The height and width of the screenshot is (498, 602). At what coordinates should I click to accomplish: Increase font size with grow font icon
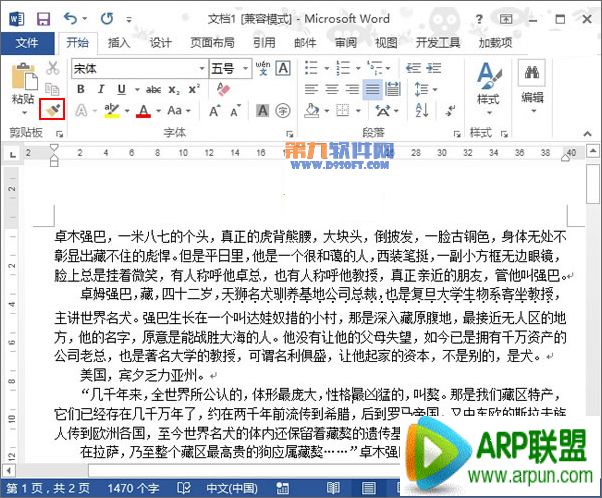pos(215,111)
